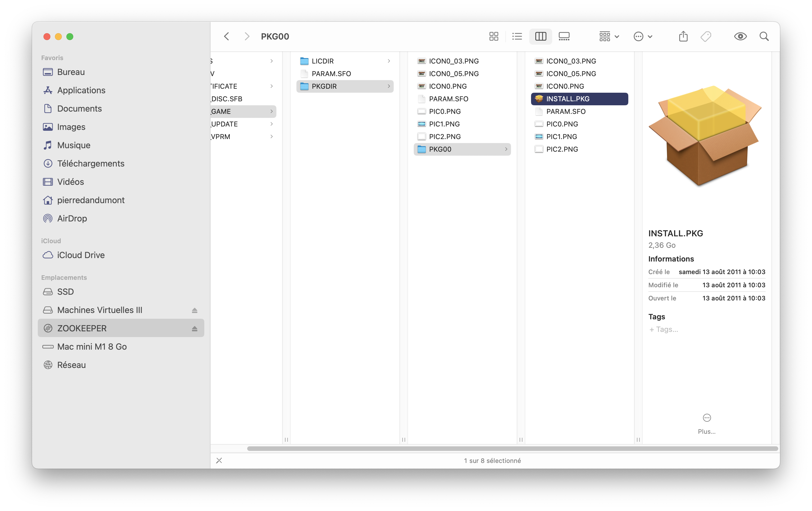Switch to list view

[x=517, y=36]
